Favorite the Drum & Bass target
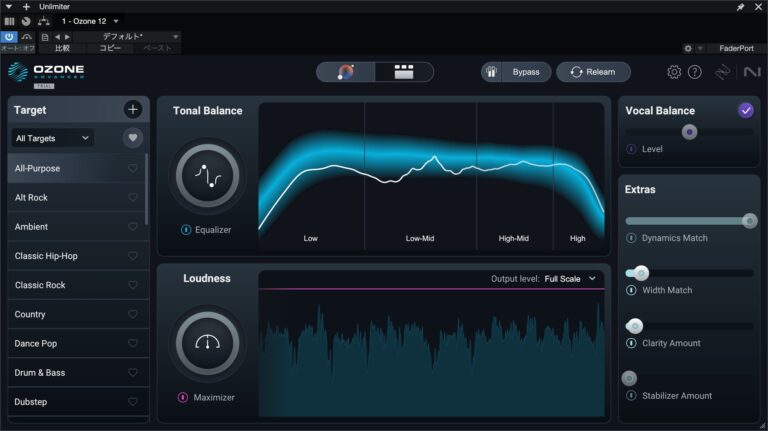Viewport: 768px width, 431px height. click(x=133, y=373)
